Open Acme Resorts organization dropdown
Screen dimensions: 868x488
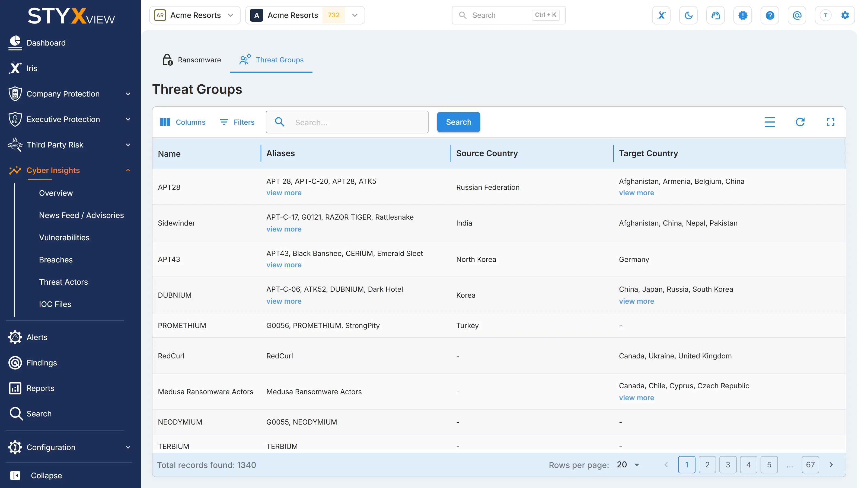click(195, 15)
